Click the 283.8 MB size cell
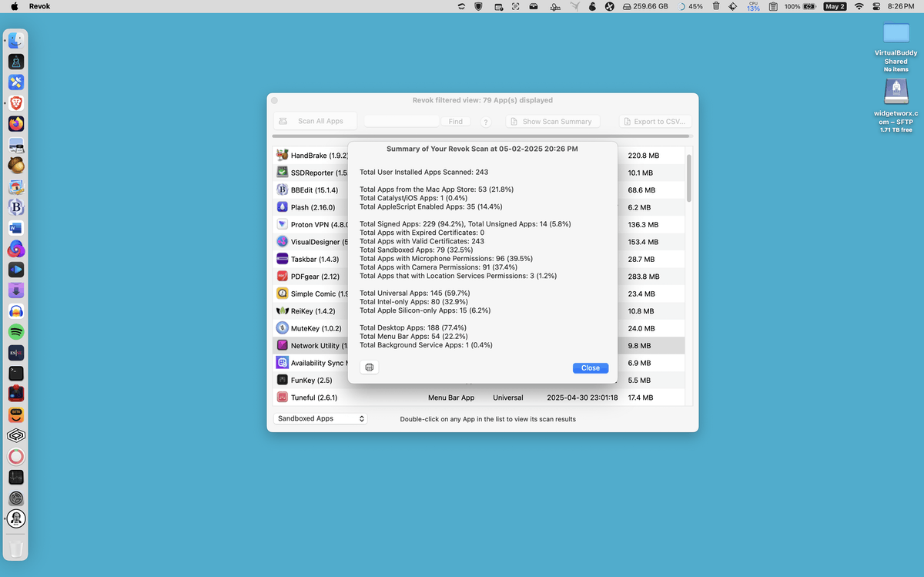Image resolution: width=924 pixels, height=577 pixels. [644, 277]
